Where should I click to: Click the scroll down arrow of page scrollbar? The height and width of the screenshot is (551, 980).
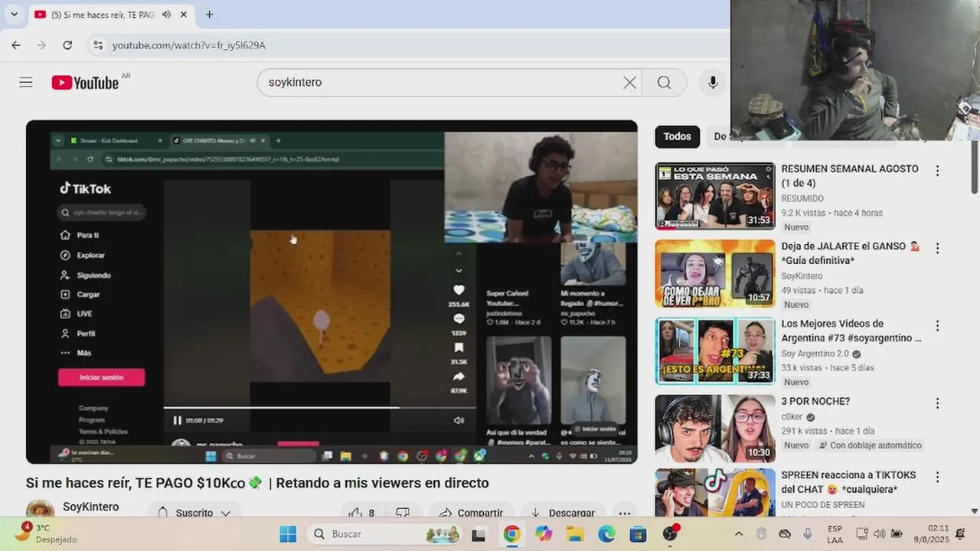974,510
